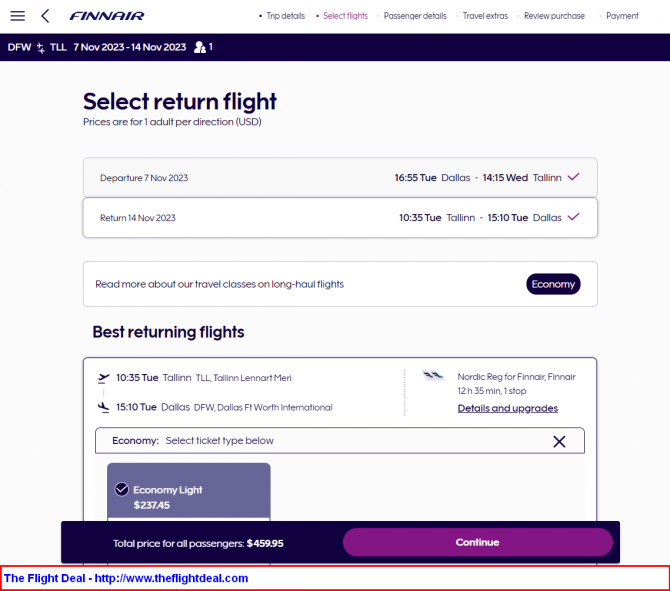The height and width of the screenshot is (591, 670).
Task: Open the Passenger details step
Action: (415, 16)
